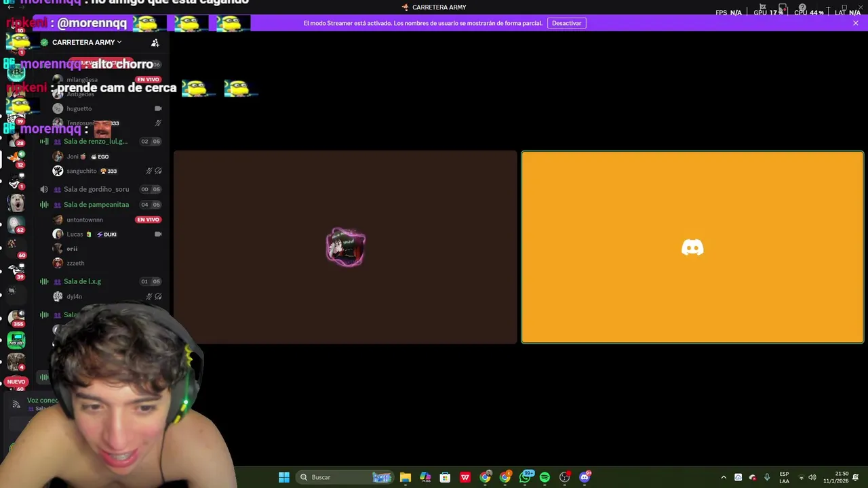Open Microsoft Store from taskbar
Screen dimensions: 868x488
click(445, 477)
